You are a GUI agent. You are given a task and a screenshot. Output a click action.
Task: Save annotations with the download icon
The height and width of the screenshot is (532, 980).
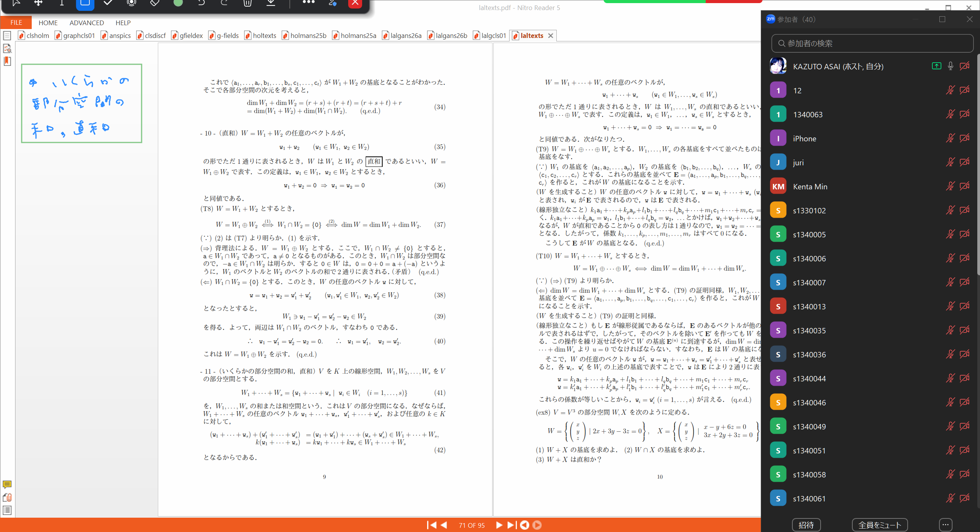[x=271, y=3]
